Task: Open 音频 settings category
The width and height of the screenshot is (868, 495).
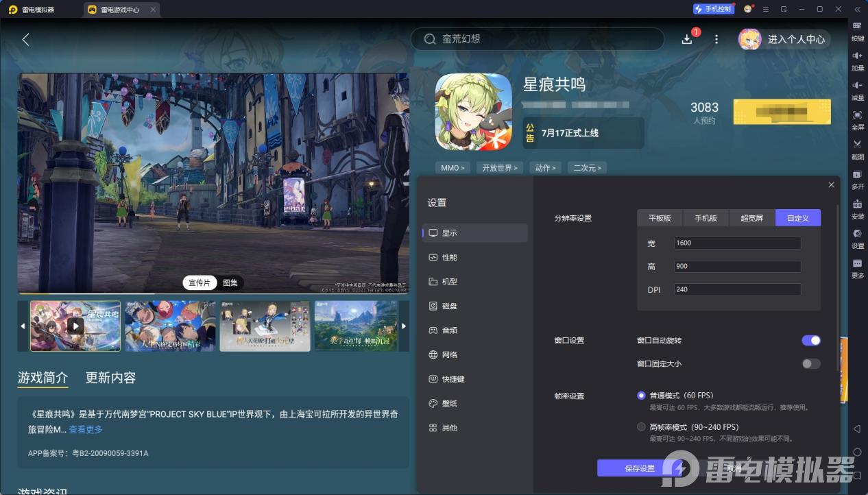Action: pyautogui.click(x=475, y=330)
